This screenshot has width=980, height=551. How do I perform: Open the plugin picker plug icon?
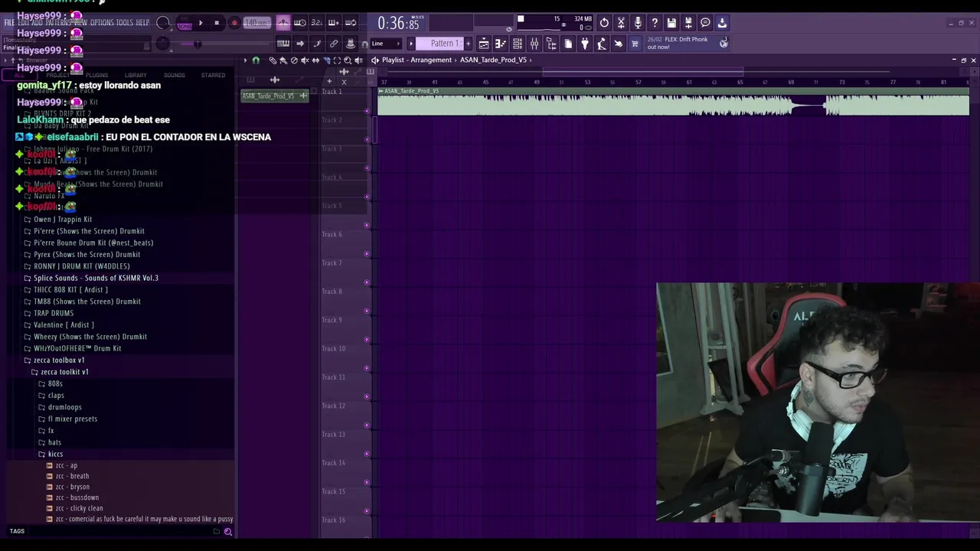pyautogui.click(x=585, y=44)
